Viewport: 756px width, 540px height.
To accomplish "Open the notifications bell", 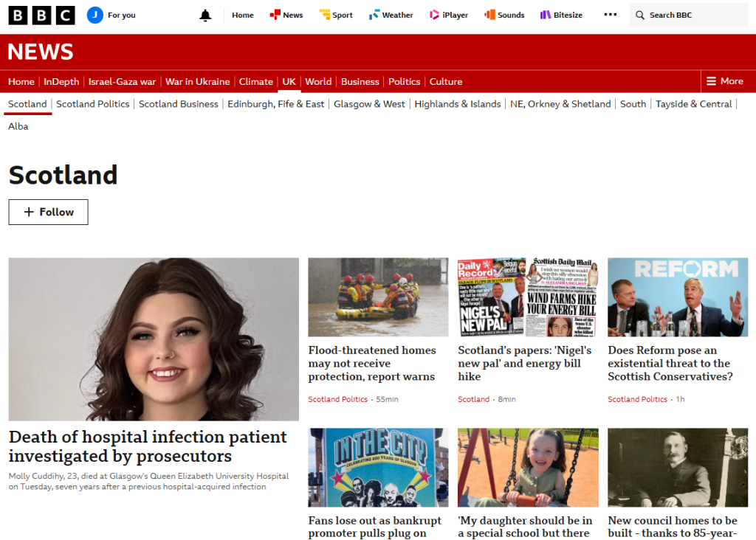I will 205,15.
